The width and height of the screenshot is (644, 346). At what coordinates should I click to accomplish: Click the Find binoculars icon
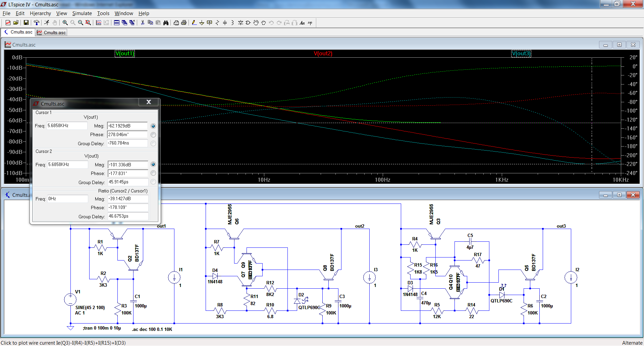tap(166, 23)
